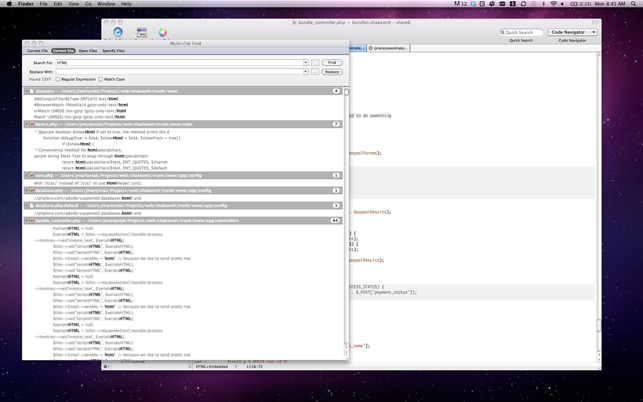The width and height of the screenshot is (643, 402).
Task: Click result "#BrowserMatch ^Mozilla/4 gzip-only-text/html"
Action: tap(81, 105)
